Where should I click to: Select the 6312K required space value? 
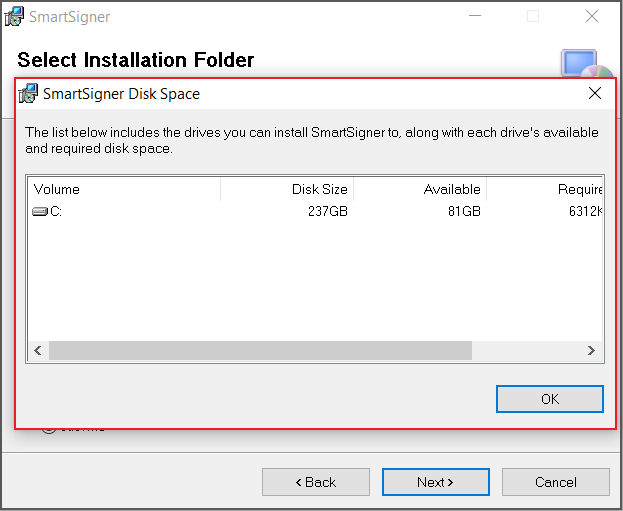click(586, 211)
